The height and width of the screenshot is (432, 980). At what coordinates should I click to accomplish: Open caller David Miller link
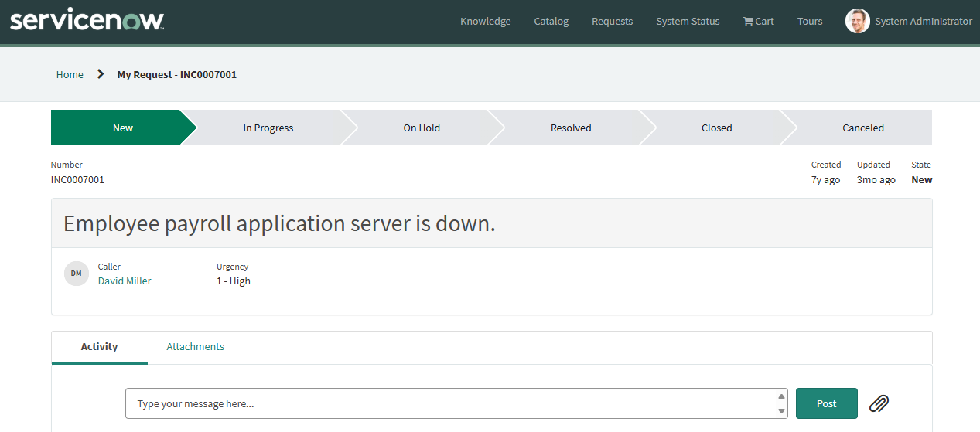(x=125, y=281)
